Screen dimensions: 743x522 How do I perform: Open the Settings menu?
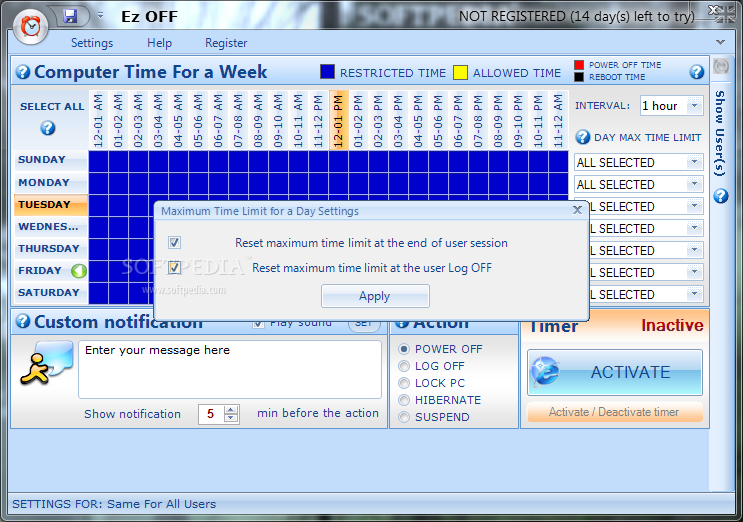coord(92,43)
